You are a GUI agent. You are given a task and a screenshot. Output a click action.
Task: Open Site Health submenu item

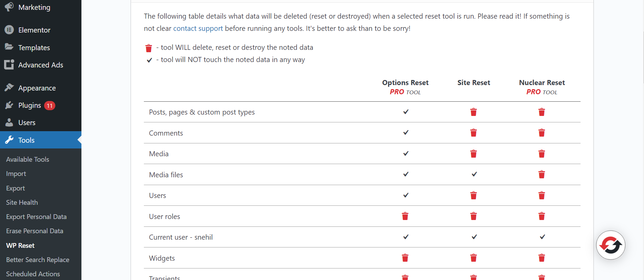pyautogui.click(x=22, y=202)
